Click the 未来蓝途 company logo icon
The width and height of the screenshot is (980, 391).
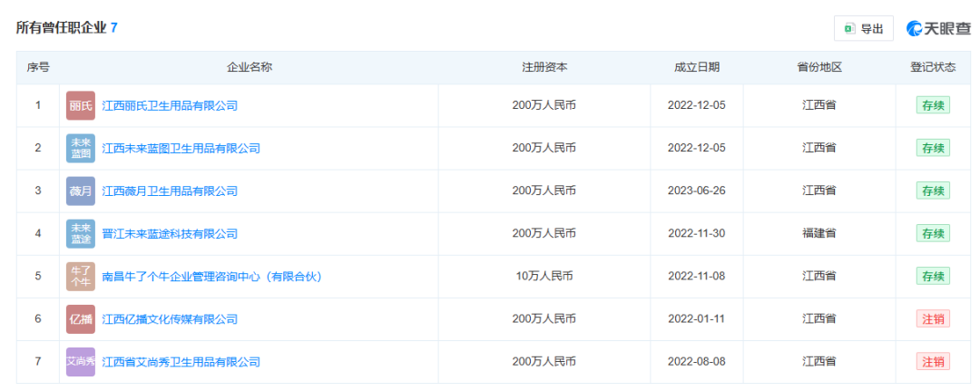coord(81,233)
